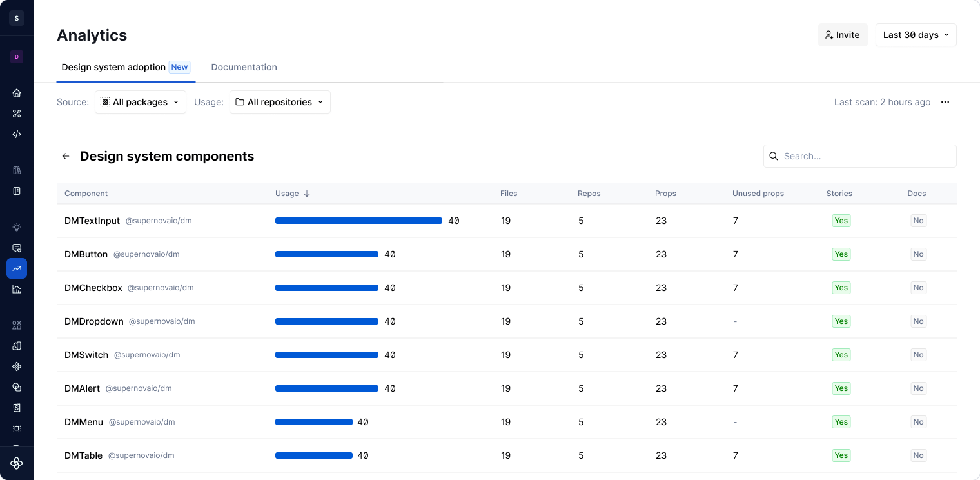Viewport: 980px width, 480px height.
Task: Click the usage bar for DMSwitch
Action: [x=327, y=355]
